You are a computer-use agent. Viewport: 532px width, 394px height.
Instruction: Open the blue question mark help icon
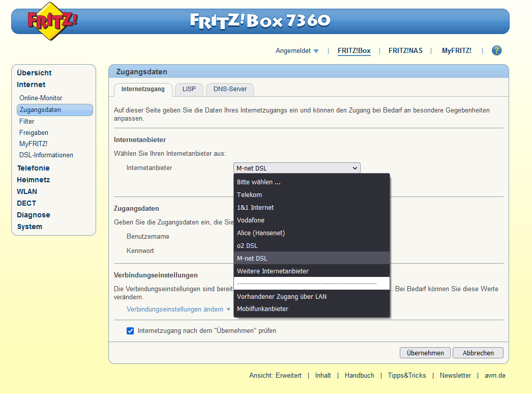click(x=496, y=50)
